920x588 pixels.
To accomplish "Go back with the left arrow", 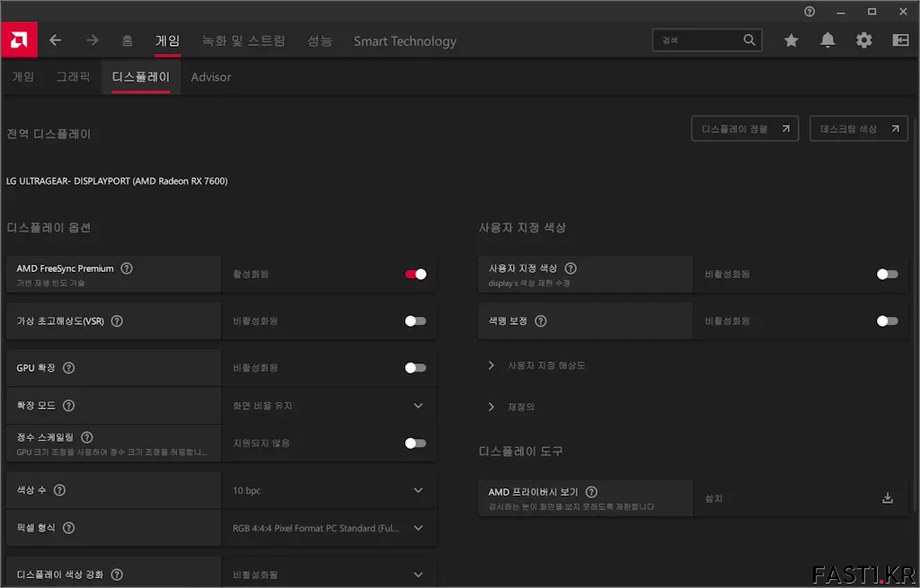I will [55, 39].
